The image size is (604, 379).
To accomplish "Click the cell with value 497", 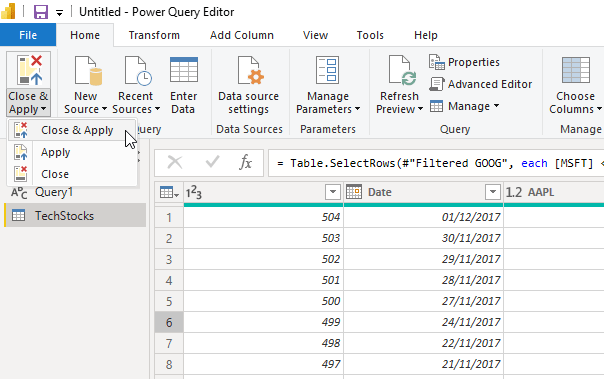I will click(263, 364).
